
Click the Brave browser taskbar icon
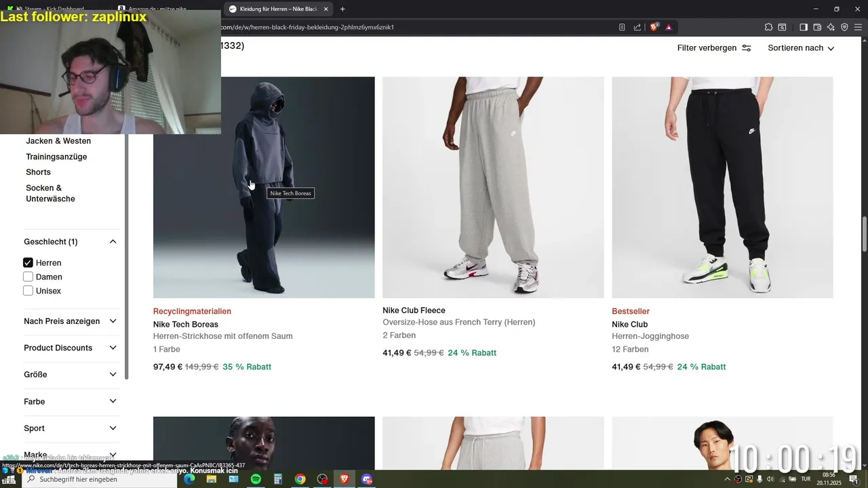[x=344, y=479]
